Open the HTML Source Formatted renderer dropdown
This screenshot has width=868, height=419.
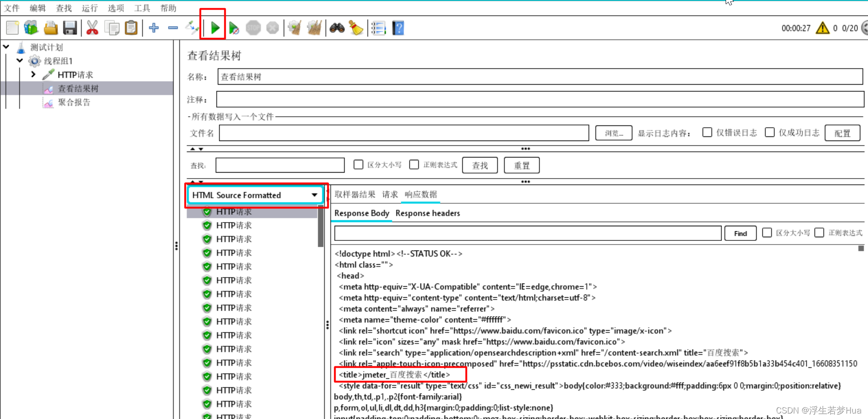pyautogui.click(x=255, y=195)
